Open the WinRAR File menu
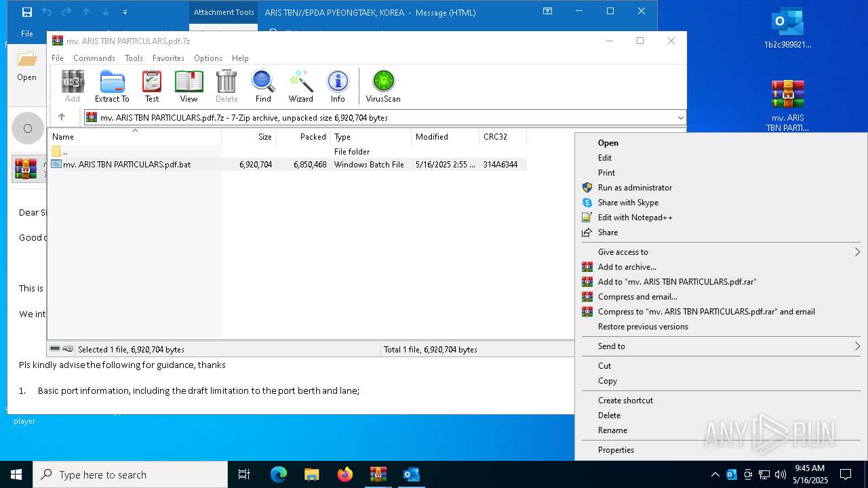 click(x=58, y=58)
